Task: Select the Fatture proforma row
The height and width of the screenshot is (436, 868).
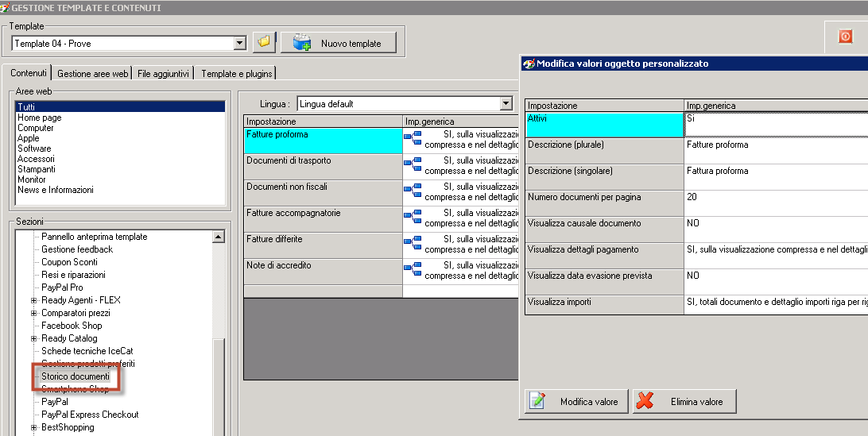Action: click(324, 141)
